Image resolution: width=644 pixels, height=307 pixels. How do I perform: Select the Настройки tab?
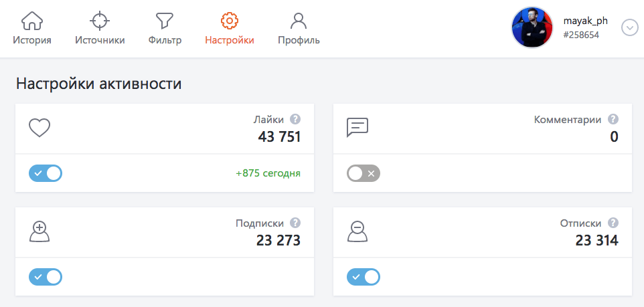230,29
